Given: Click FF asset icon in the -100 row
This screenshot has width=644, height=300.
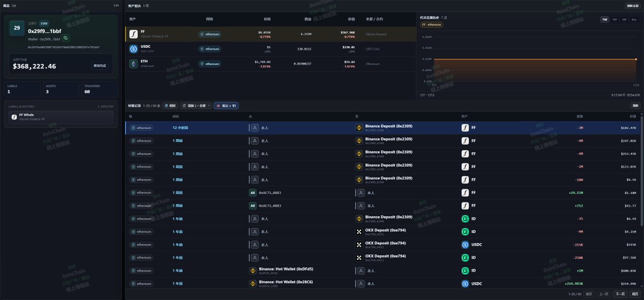Looking at the screenshot, I should 465,180.
